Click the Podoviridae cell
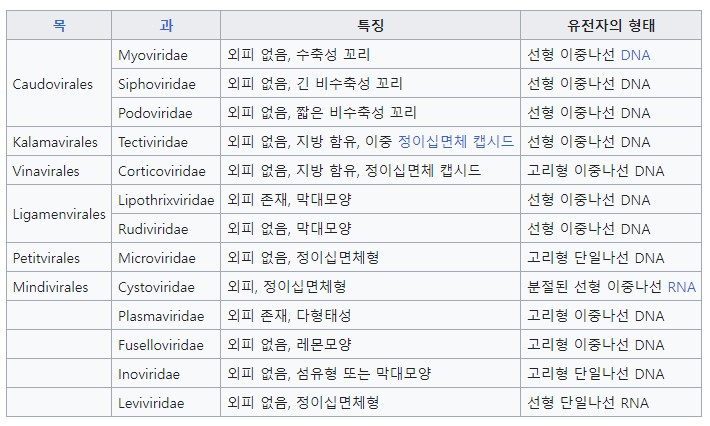This screenshot has width=710, height=426. pyautogui.click(x=166, y=112)
